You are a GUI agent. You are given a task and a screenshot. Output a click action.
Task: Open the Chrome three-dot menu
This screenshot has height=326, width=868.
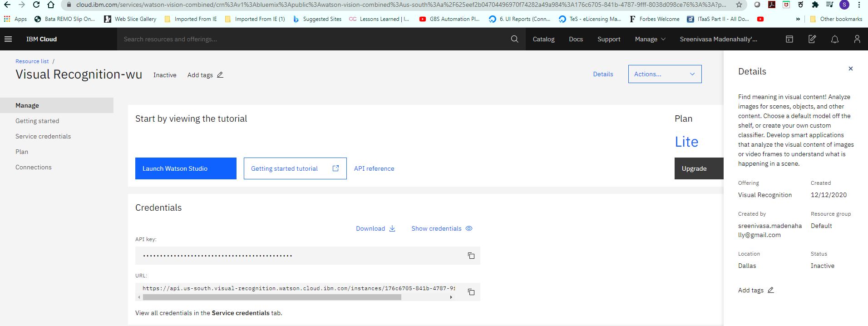(x=859, y=5)
